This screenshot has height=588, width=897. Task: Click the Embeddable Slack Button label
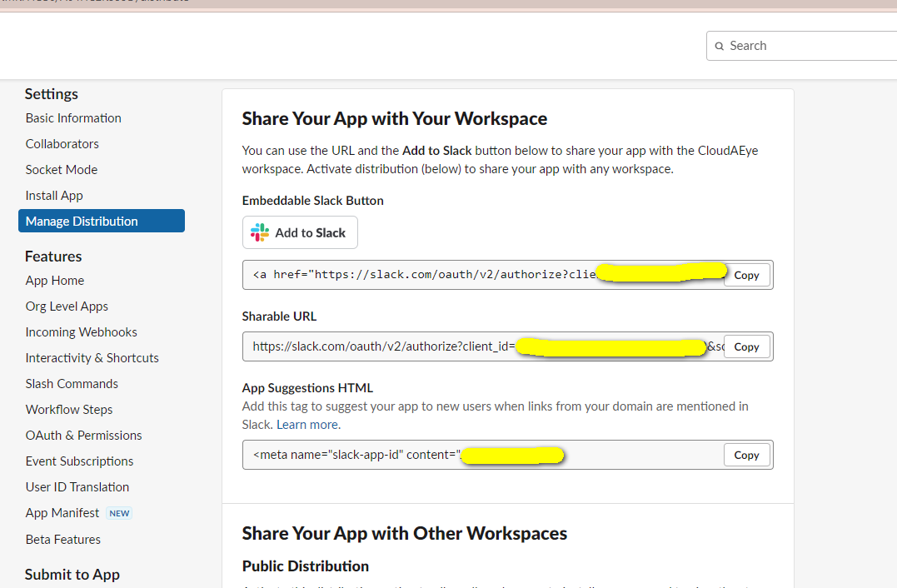(x=313, y=200)
